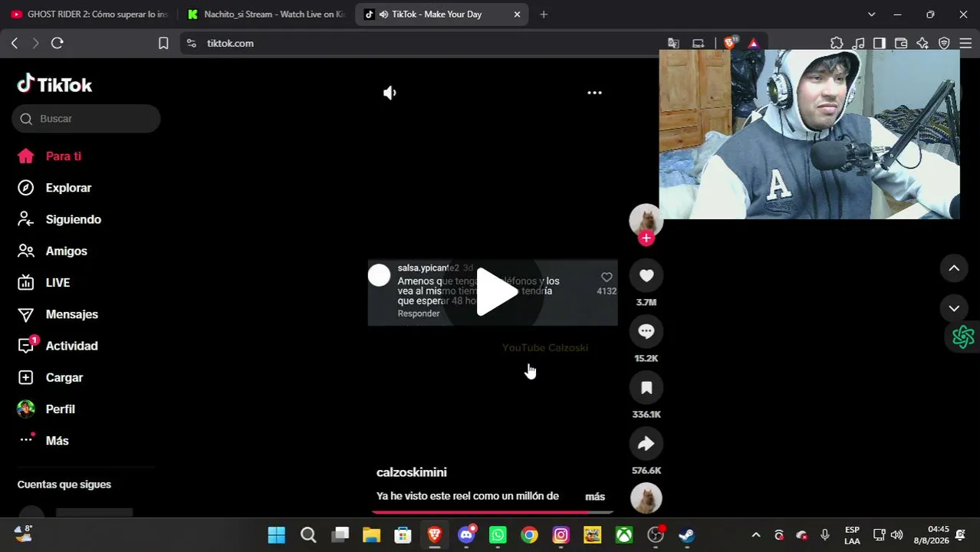Open calzoskimini profile link
This screenshot has width=980, height=552.
pyautogui.click(x=411, y=472)
